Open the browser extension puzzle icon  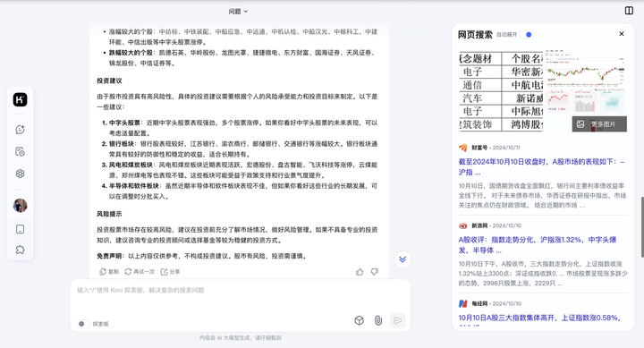coord(20,250)
